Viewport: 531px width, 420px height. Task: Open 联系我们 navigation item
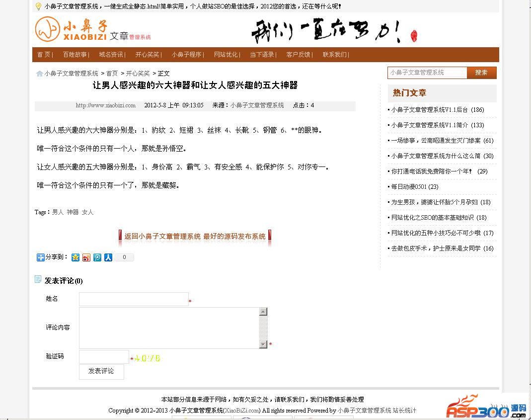[x=335, y=55]
